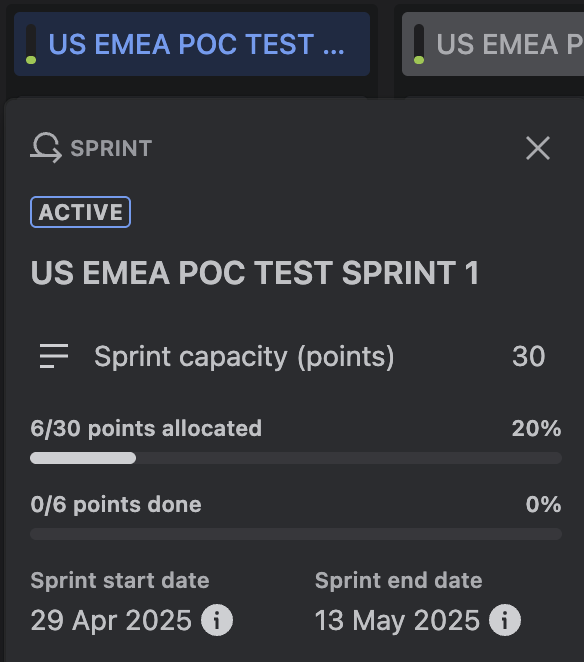Click the sprint start date 29 Apr 2025

click(111, 620)
